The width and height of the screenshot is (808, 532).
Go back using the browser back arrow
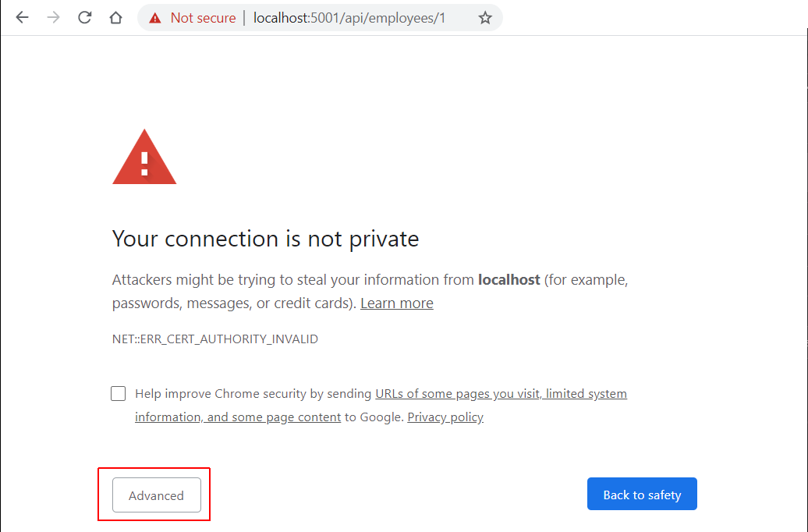pos(22,17)
